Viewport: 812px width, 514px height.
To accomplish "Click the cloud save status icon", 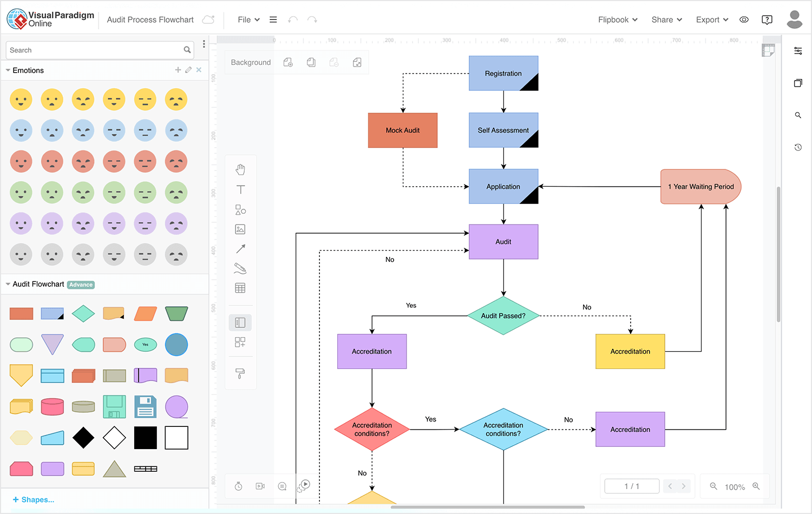I will [x=208, y=19].
